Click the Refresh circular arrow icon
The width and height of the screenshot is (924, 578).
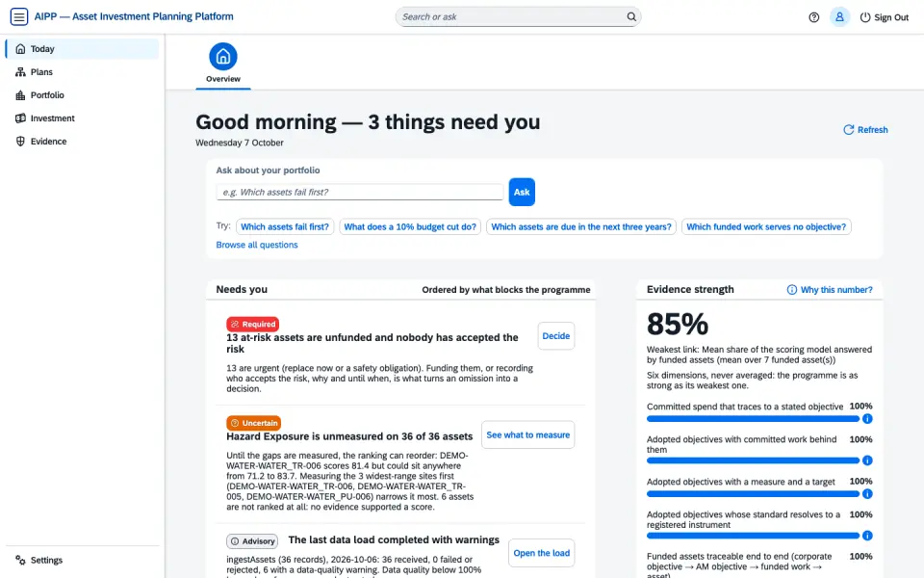[x=848, y=130]
